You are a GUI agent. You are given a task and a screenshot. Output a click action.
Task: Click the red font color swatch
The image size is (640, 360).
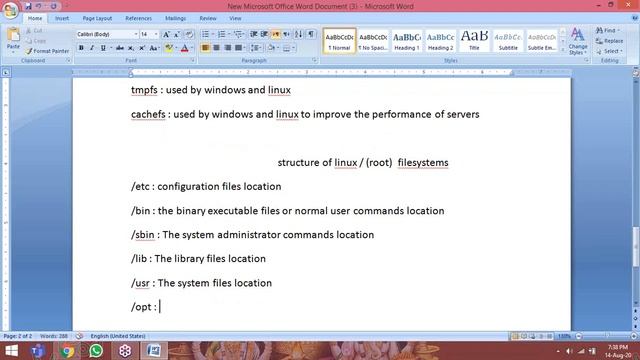(x=184, y=48)
